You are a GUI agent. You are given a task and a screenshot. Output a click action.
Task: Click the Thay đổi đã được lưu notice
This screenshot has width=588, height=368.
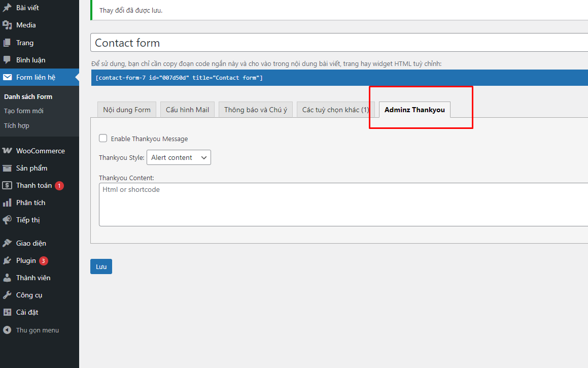pos(130,11)
